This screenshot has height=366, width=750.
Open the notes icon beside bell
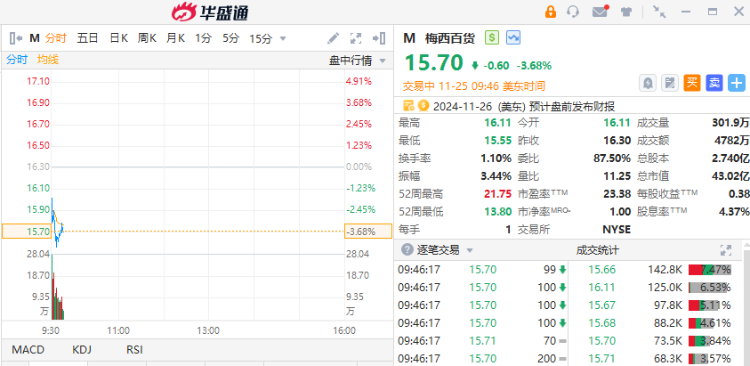(670, 83)
